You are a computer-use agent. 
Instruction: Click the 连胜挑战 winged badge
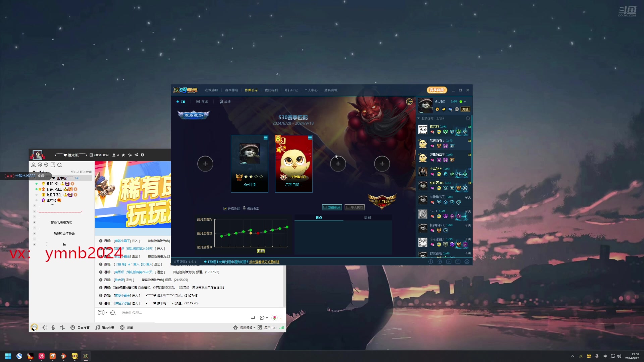coord(382,201)
